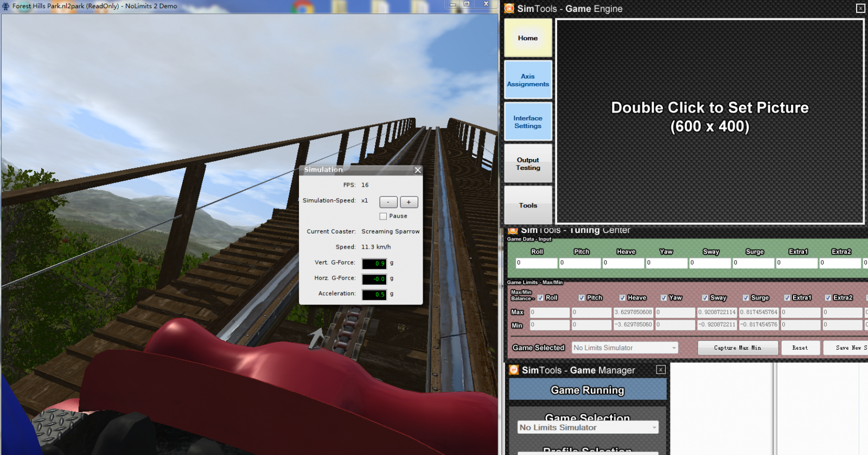This screenshot has height=455, width=868.
Task: Toggle the Surge checkbox in Game Limits
Action: [746, 298]
